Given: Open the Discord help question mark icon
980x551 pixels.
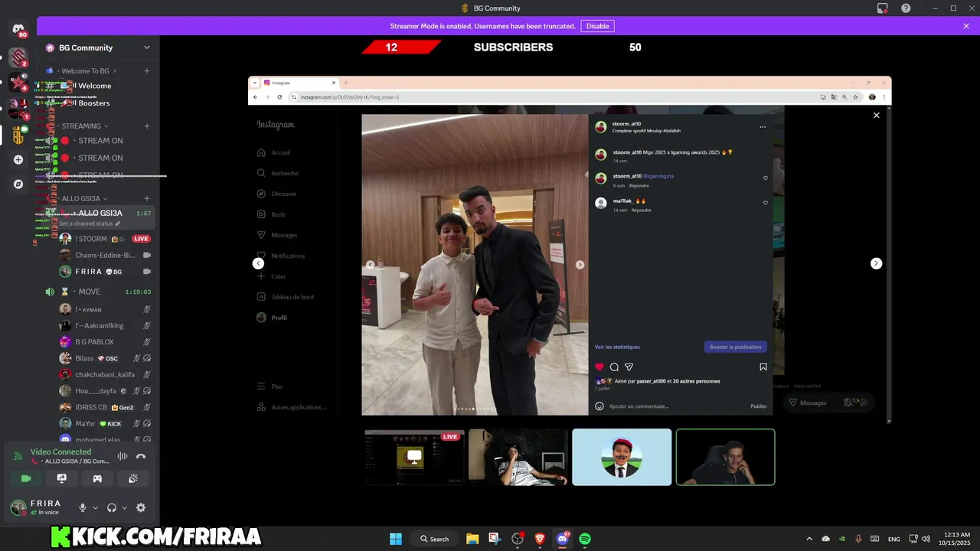Looking at the screenshot, I should [906, 8].
